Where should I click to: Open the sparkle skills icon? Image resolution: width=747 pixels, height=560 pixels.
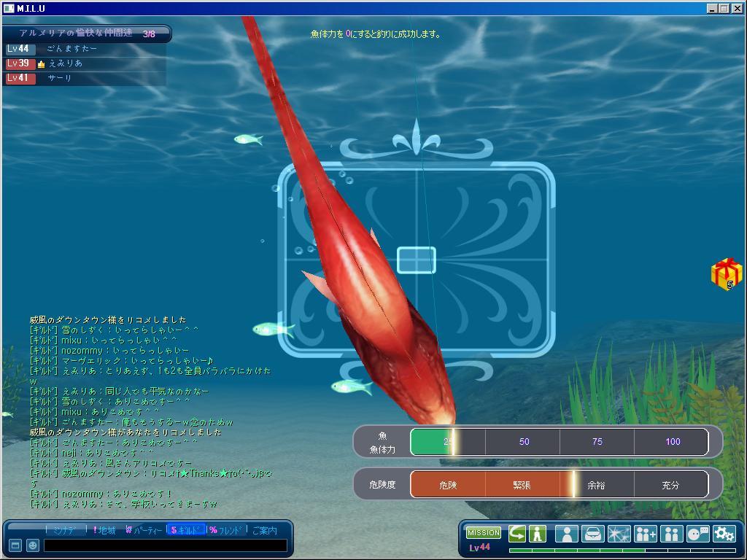(619, 534)
